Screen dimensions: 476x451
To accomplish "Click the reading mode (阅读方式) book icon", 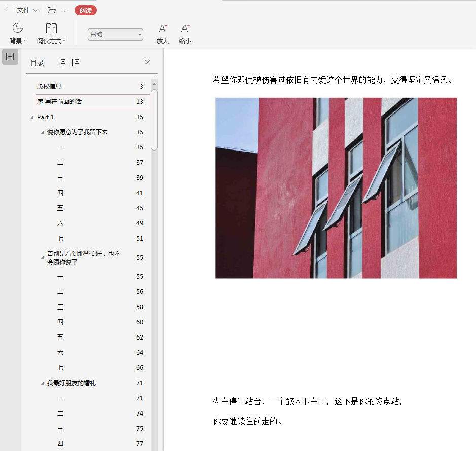I will point(51,28).
